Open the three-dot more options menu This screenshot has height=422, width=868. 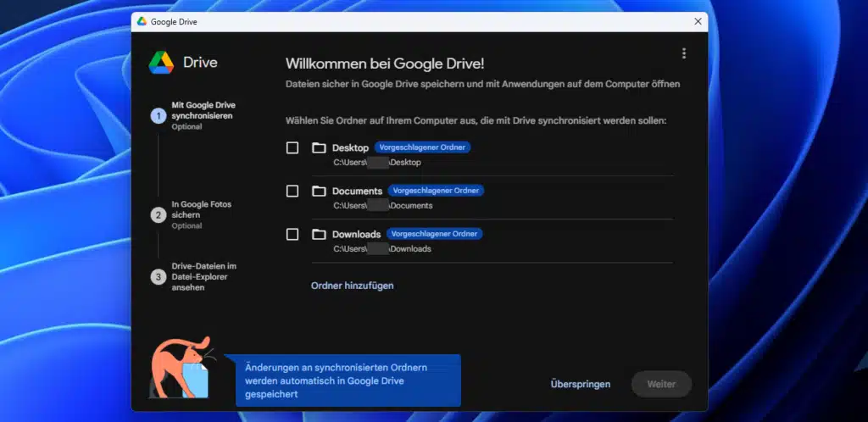pos(684,53)
